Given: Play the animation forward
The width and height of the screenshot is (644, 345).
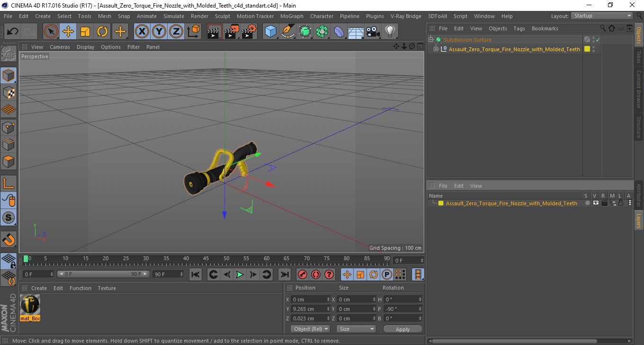Looking at the screenshot, I should (x=240, y=274).
